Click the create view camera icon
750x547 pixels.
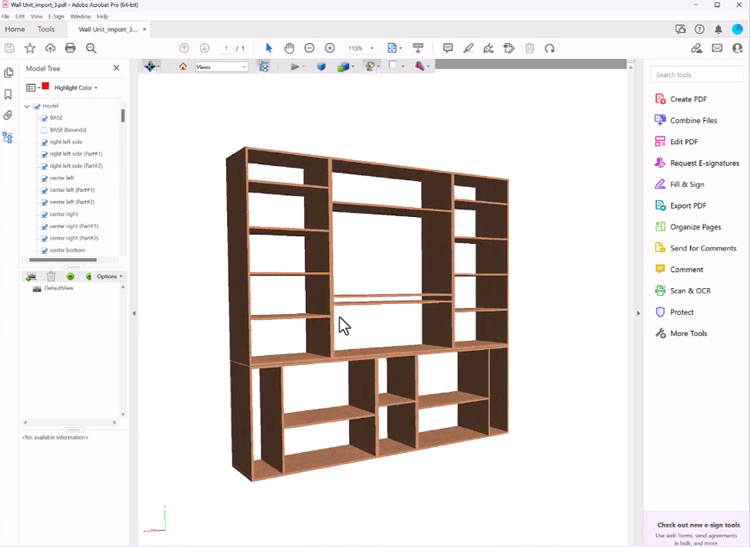tap(31, 276)
